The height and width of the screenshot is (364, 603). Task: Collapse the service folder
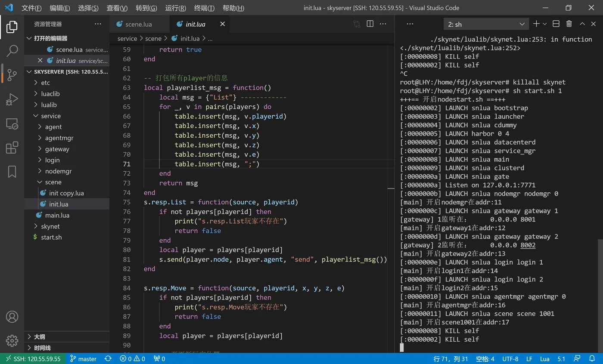coord(67,116)
